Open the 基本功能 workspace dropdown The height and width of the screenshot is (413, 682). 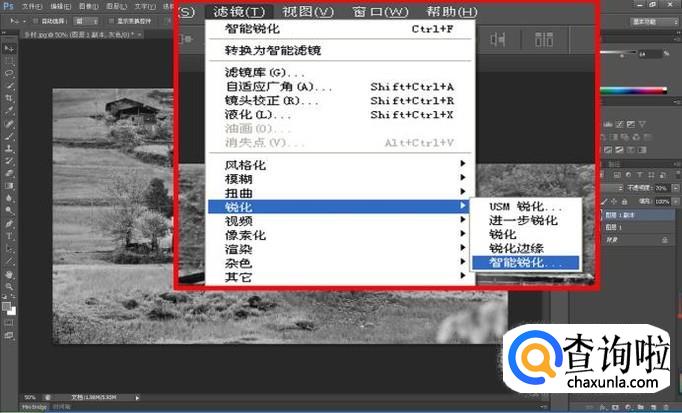pyautogui.click(x=653, y=21)
